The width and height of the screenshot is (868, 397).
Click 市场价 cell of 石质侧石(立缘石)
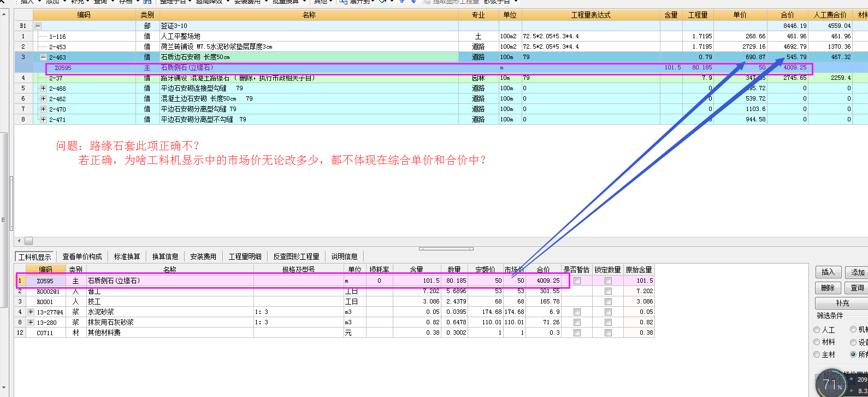[x=514, y=281]
